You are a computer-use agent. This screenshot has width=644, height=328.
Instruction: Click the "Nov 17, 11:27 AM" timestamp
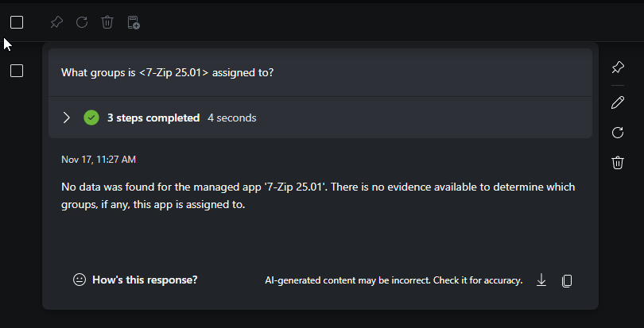(x=99, y=160)
